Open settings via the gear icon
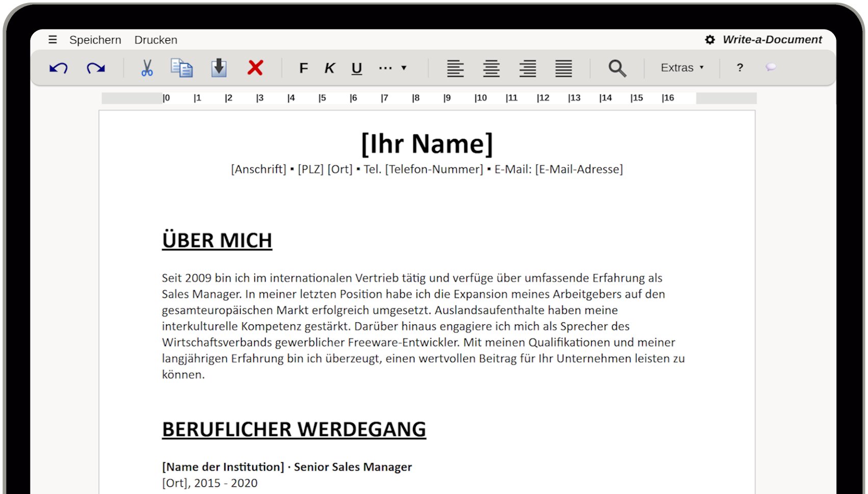The height and width of the screenshot is (494, 868). click(x=709, y=40)
